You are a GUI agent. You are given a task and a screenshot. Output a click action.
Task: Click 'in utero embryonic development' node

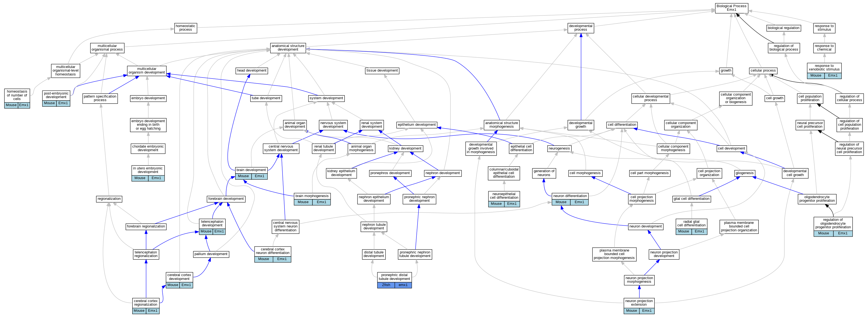[x=148, y=173]
